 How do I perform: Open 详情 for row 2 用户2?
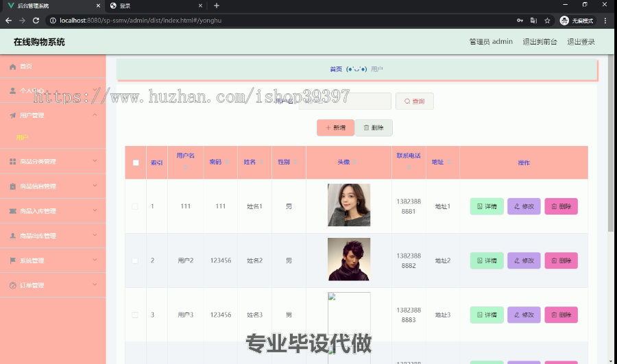tap(487, 260)
